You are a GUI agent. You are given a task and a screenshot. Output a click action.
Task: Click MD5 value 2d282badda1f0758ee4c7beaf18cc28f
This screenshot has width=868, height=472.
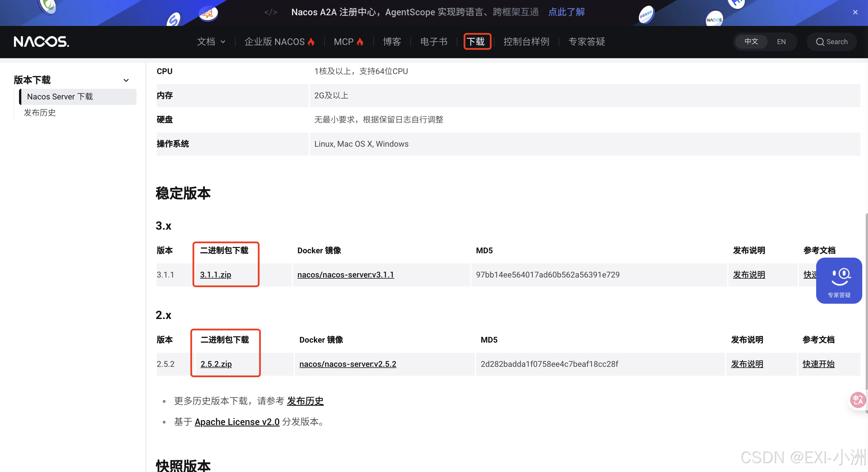pos(549,364)
